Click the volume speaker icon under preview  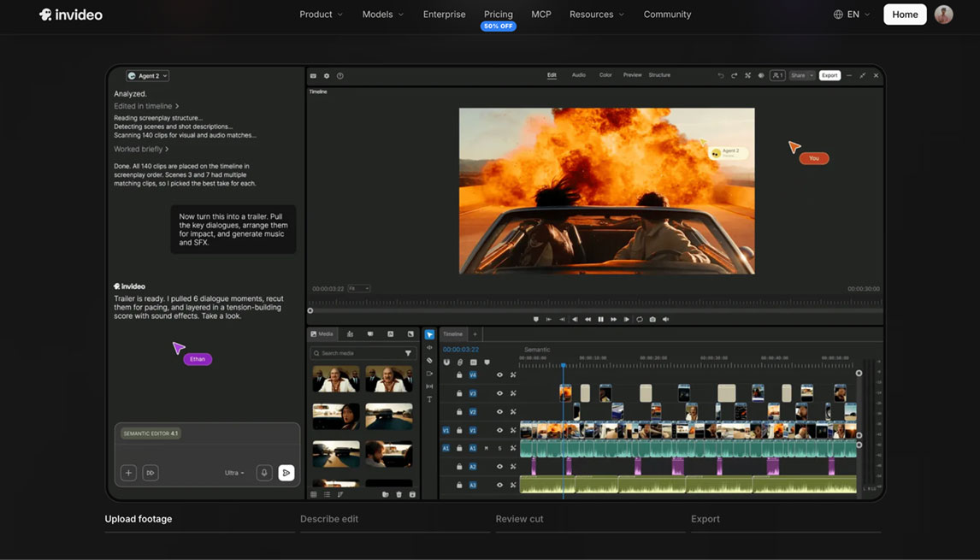665,320
